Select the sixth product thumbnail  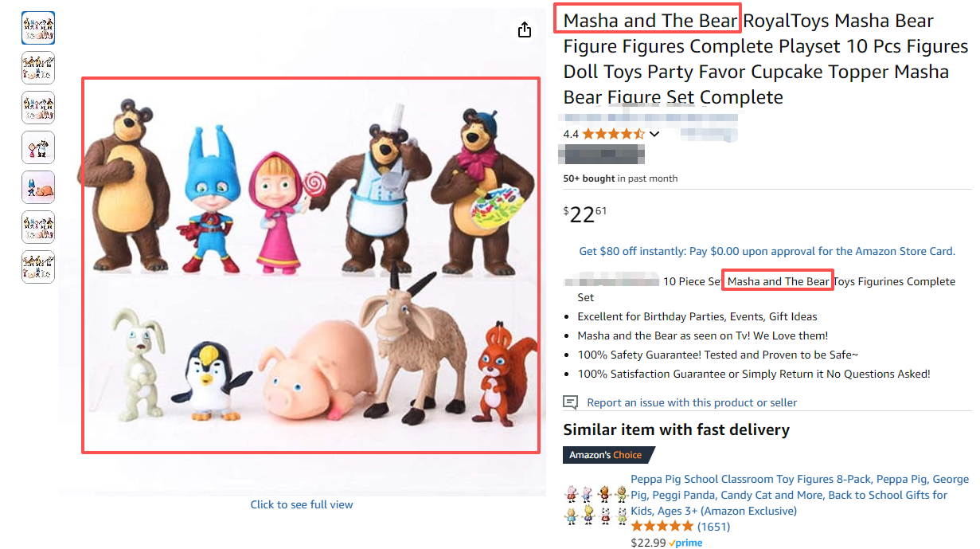[x=37, y=227]
